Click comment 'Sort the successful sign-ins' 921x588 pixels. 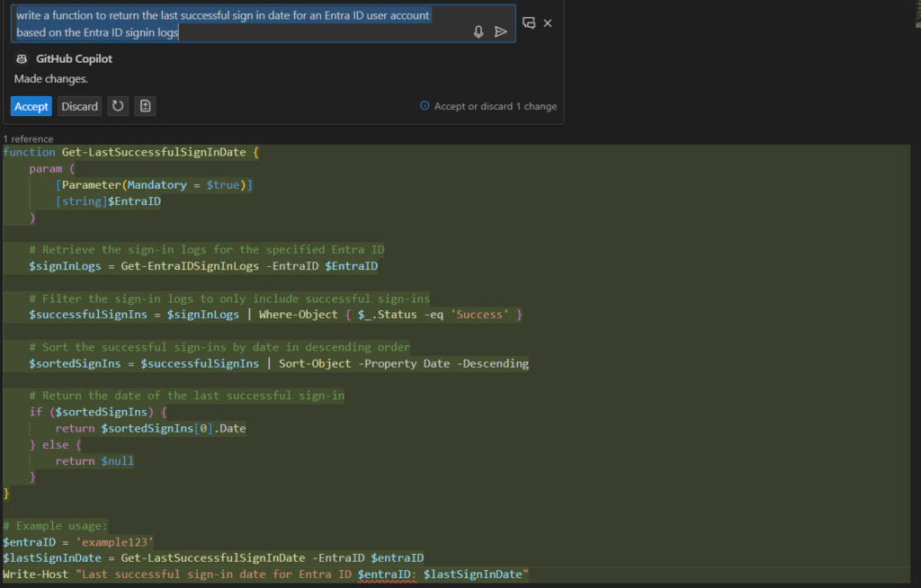tap(219, 347)
